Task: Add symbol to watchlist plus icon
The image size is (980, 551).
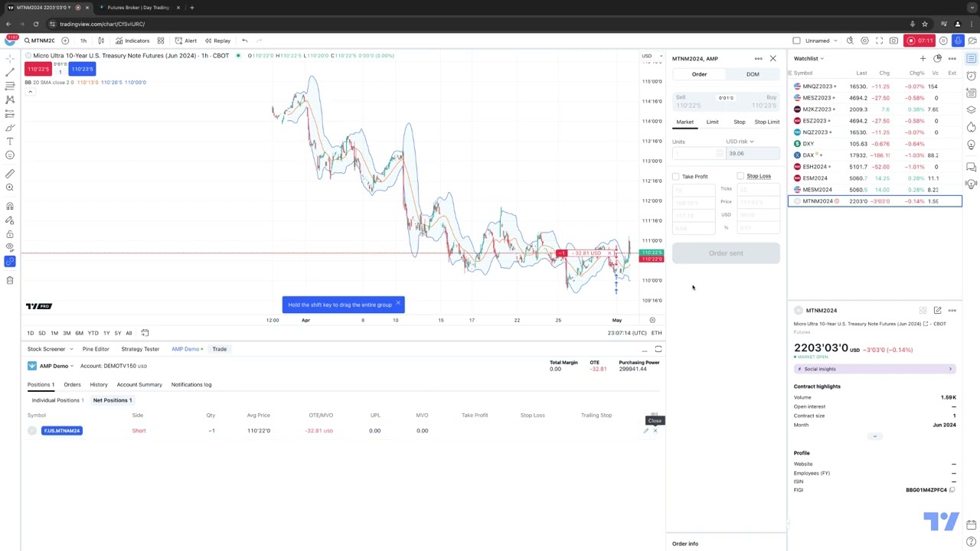Action: 923,58
